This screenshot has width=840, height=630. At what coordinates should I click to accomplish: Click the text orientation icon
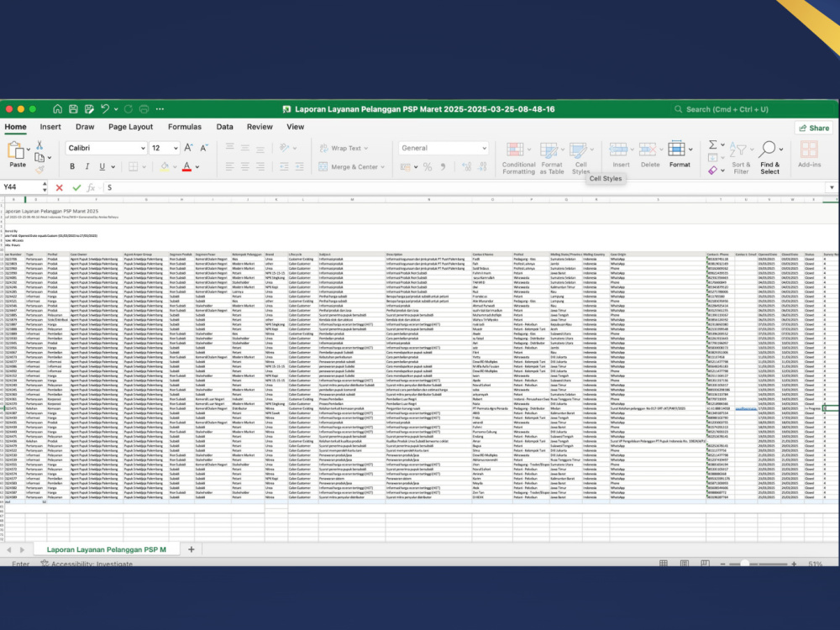[285, 148]
